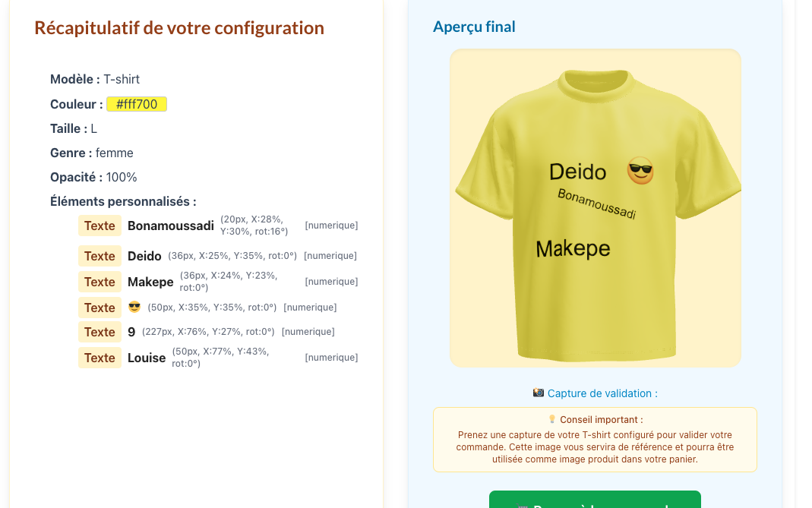Click the lightbulb icon next to Conseil important
Viewport: 812px width, 508px height.
(x=552, y=419)
